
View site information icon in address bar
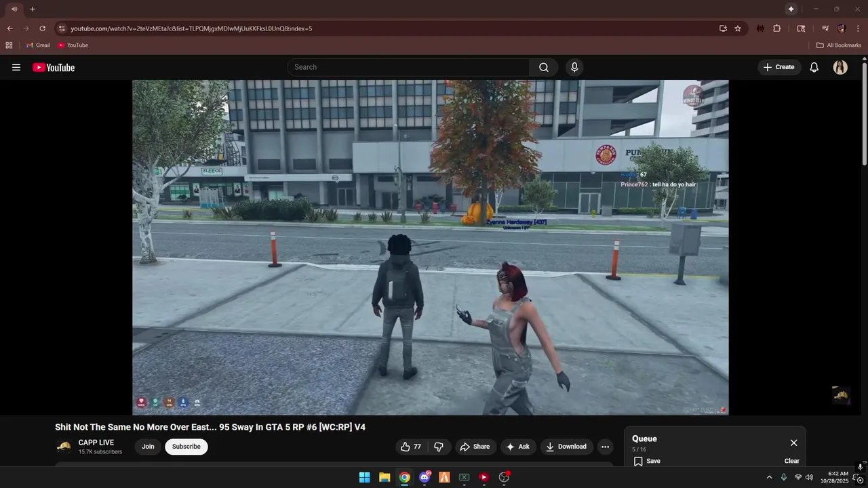[x=62, y=28]
